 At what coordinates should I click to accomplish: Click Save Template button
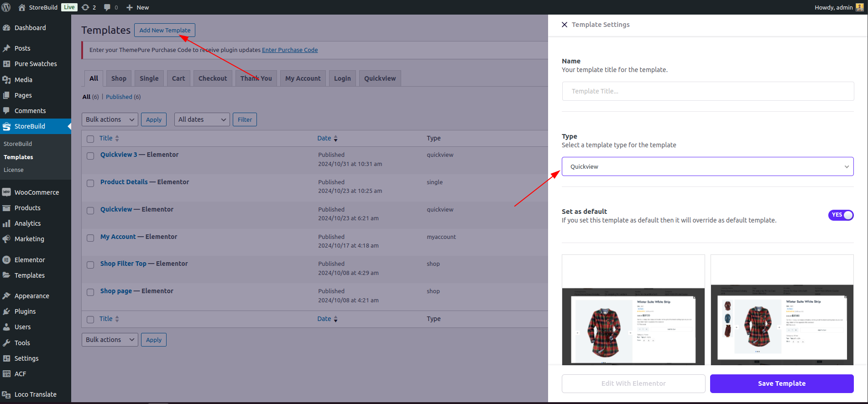[x=782, y=383]
